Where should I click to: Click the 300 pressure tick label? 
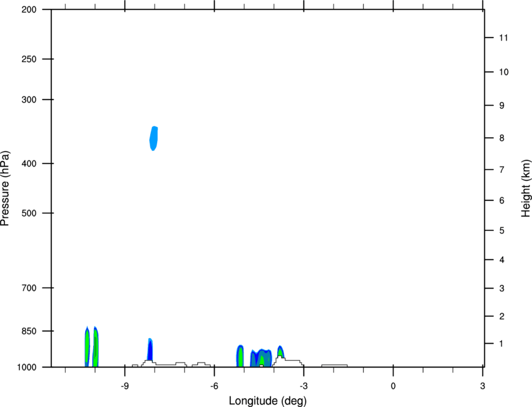click(x=29, y=100)
